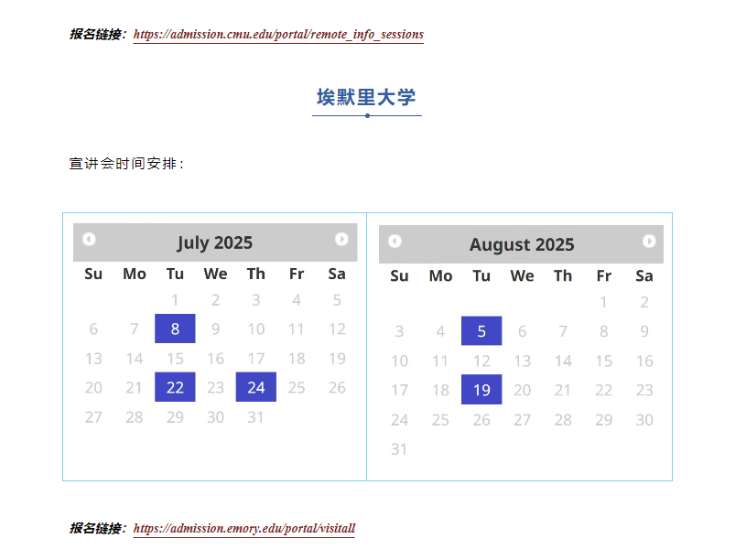This screenshot has width=746, height=560.
Task: Click July 23 in the calendar
Action: pyautogui.click(x=215, y=387)
